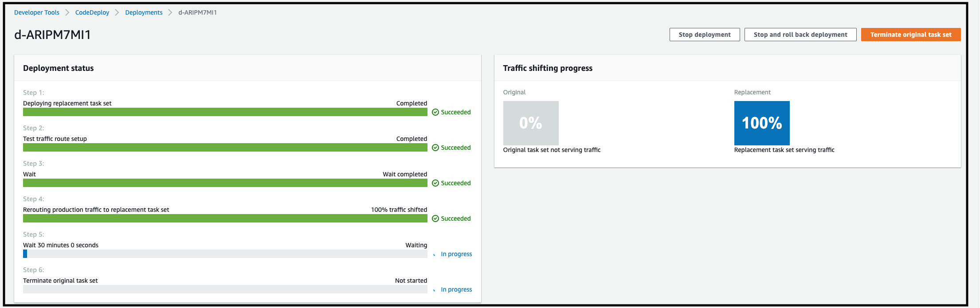Viewport: 980px width, 308px height.
Task: Click the Step 2 Succeeded checkmark icon
Action: [435, 148]
